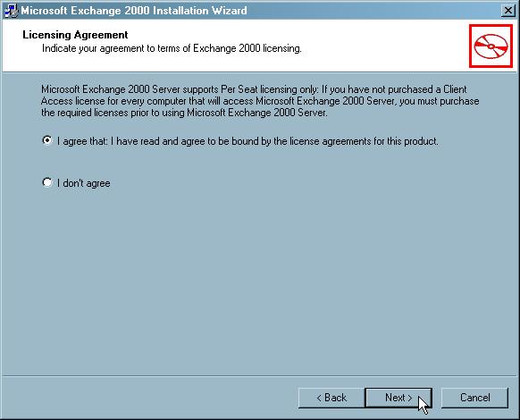Click the "Indicate your agreement" subtitle text
Screen dimensions: 520x420
172,48
